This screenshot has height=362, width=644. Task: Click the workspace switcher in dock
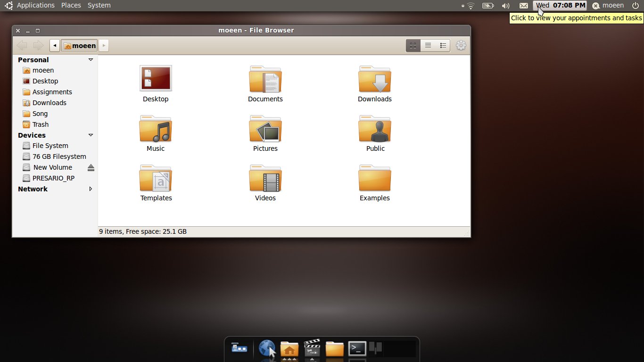pyautogui.click(x=392, y=349)
